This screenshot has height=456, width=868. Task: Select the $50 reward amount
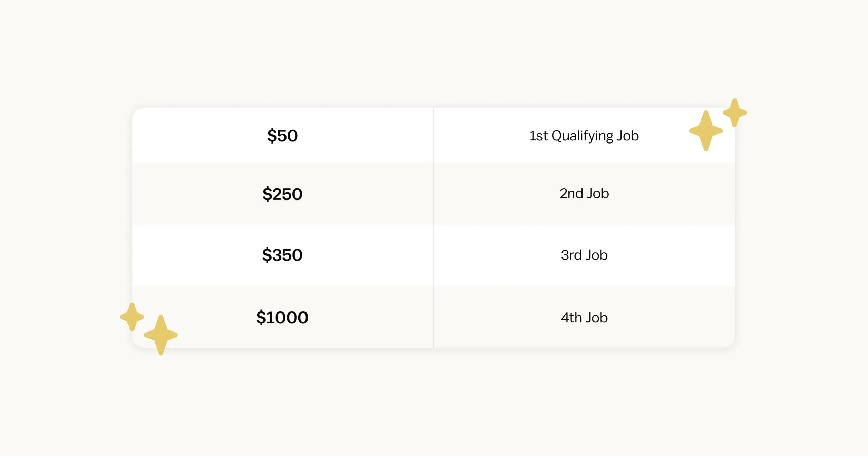click(282, 136)
